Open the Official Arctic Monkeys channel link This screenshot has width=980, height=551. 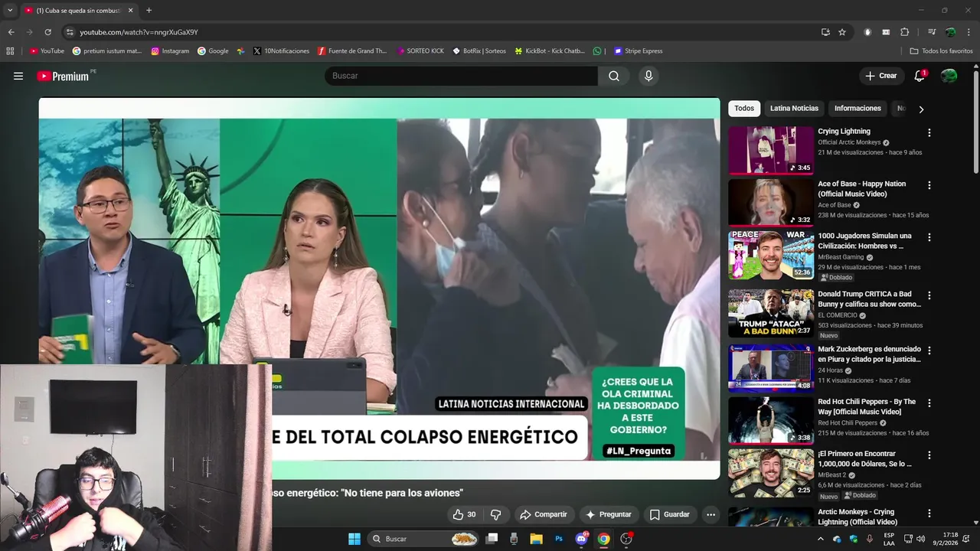click(x=849, y=142)
